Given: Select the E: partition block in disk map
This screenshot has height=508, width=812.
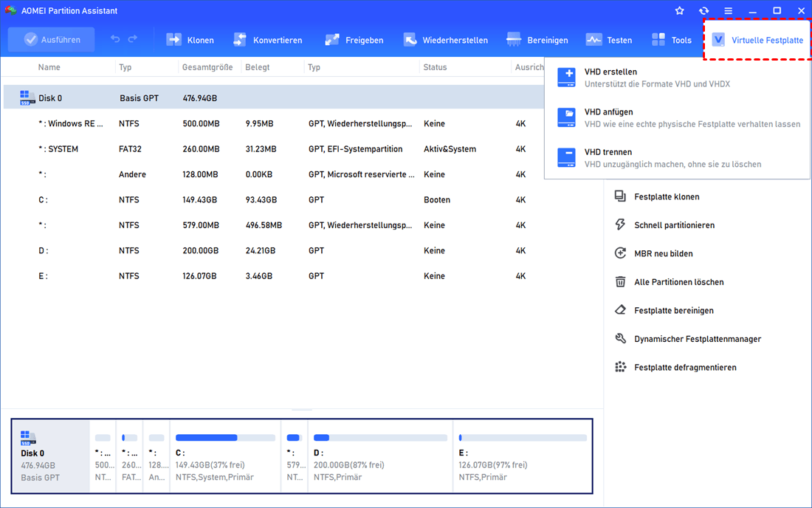Looking at the screenshot, I should (523, 456).
